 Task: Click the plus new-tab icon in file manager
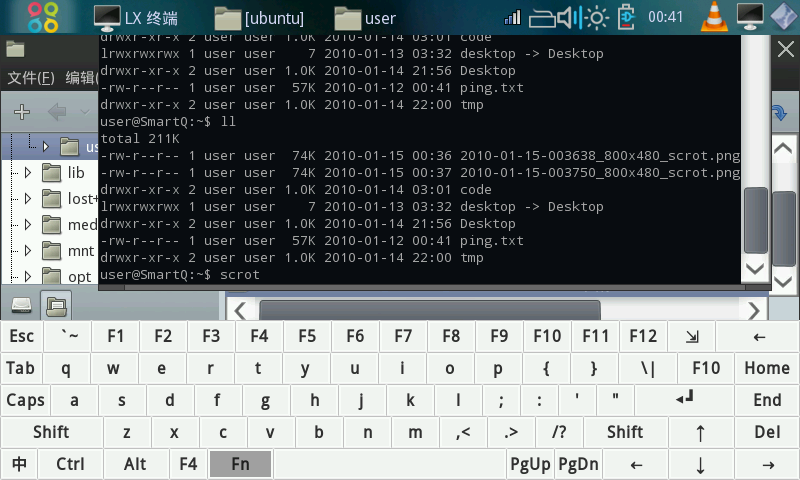(x=21, y=112)
